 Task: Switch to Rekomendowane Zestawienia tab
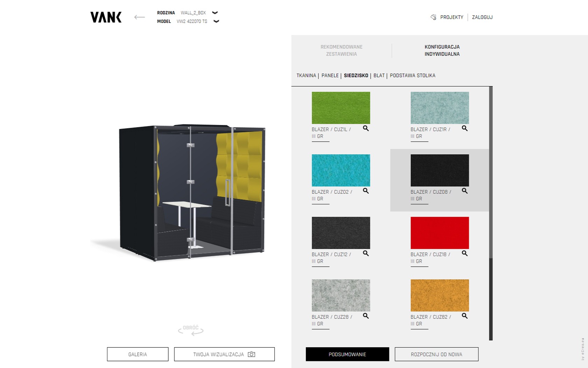[x=341, y=50]
